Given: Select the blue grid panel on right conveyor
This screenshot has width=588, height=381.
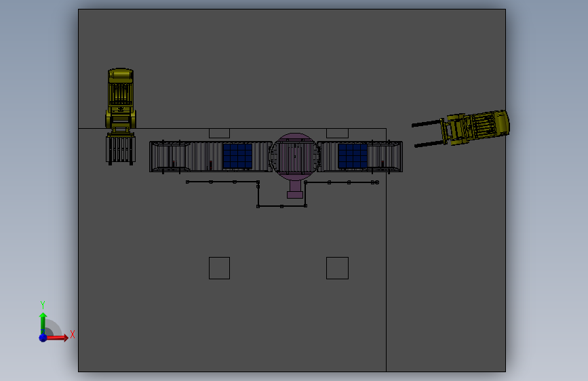Looking at the screenshot, I should (353, 156).
